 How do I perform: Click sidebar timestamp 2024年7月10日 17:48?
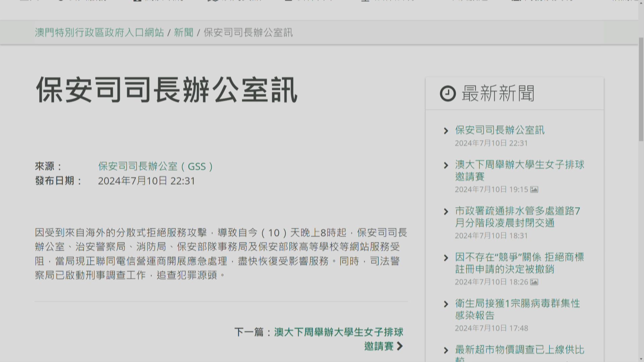(491, 328)
